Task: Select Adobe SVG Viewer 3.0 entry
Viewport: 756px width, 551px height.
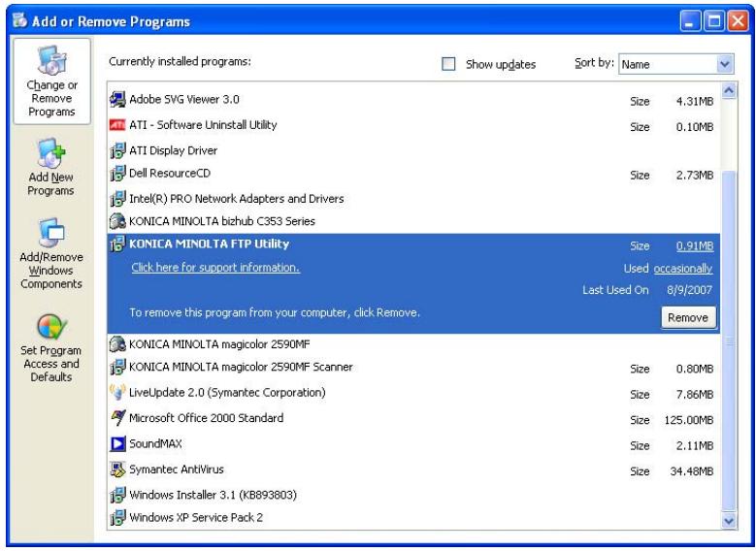Action: 413,100
